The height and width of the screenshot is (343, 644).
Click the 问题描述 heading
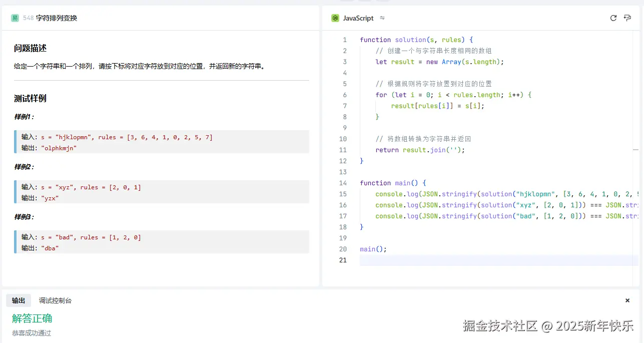tap(30, 49)
